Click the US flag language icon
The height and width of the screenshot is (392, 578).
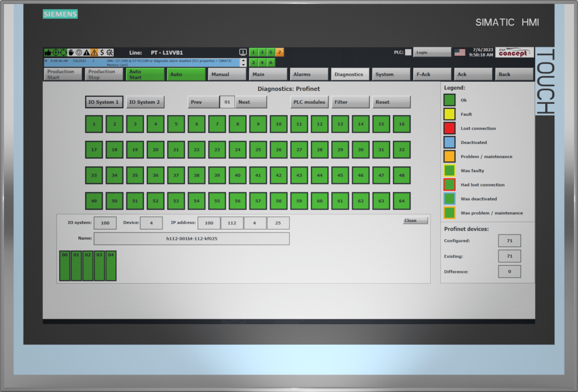(459, 52)
